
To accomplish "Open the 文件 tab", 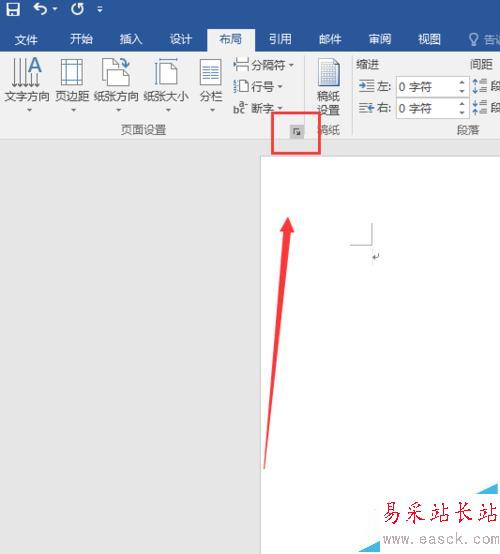I will (x=26, y=39).
